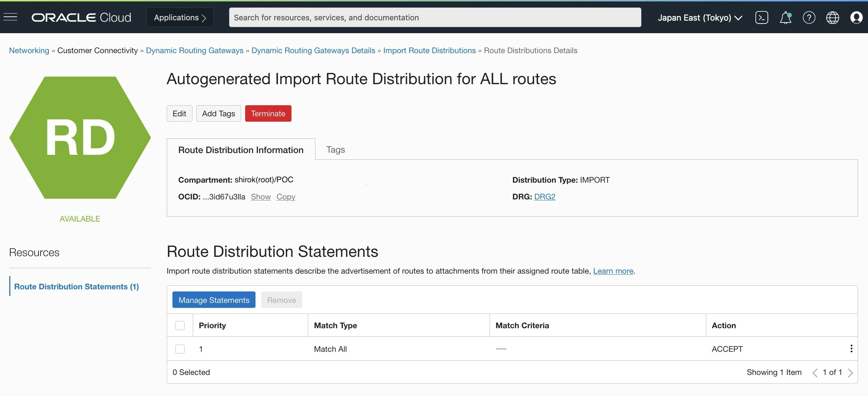The image size is (868, 396).
Task: Check the box for priority 1 statement
Action: (180, 349)
